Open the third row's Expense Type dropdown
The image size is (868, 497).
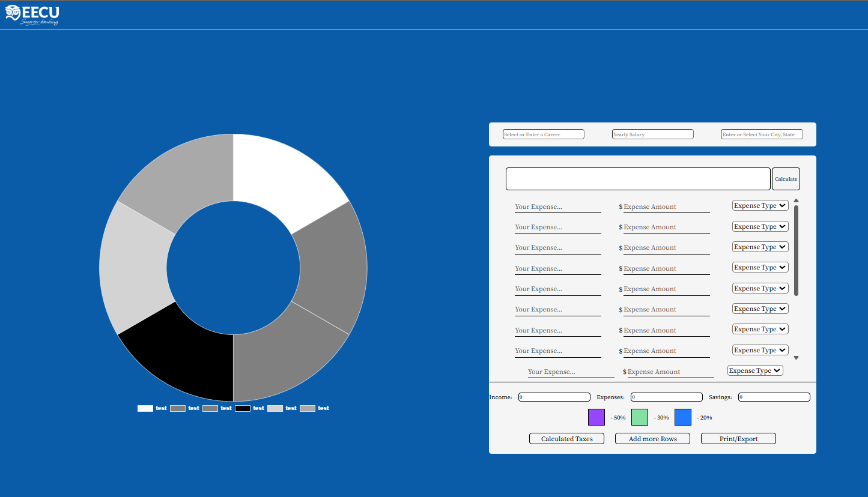(x=760, y=247)
